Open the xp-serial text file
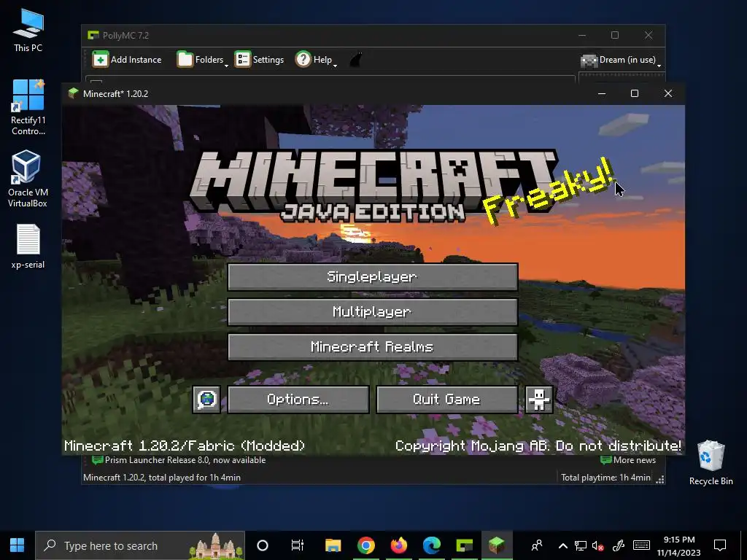The height and width of the screenshot is (560, 747). (28, 246)
